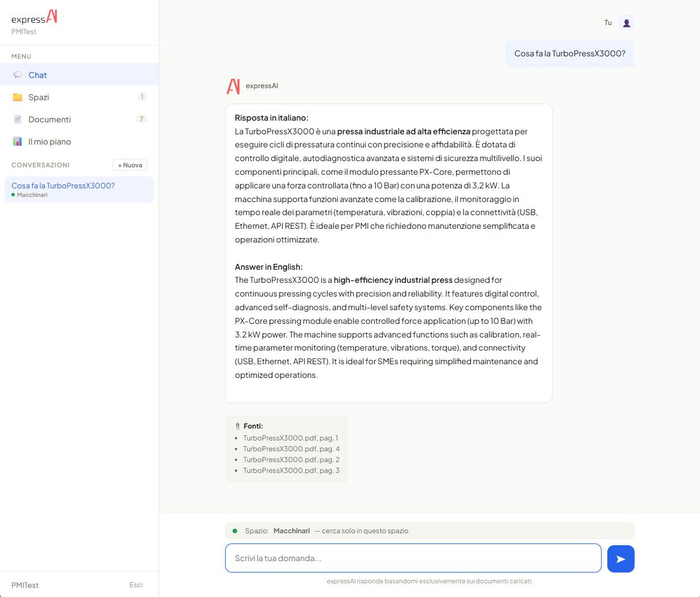Open source TurboPressX3000.pdf, pag. 1
The width and height of the screenshot is (700, 597).
pyautogui.click(x=291, y=438)
